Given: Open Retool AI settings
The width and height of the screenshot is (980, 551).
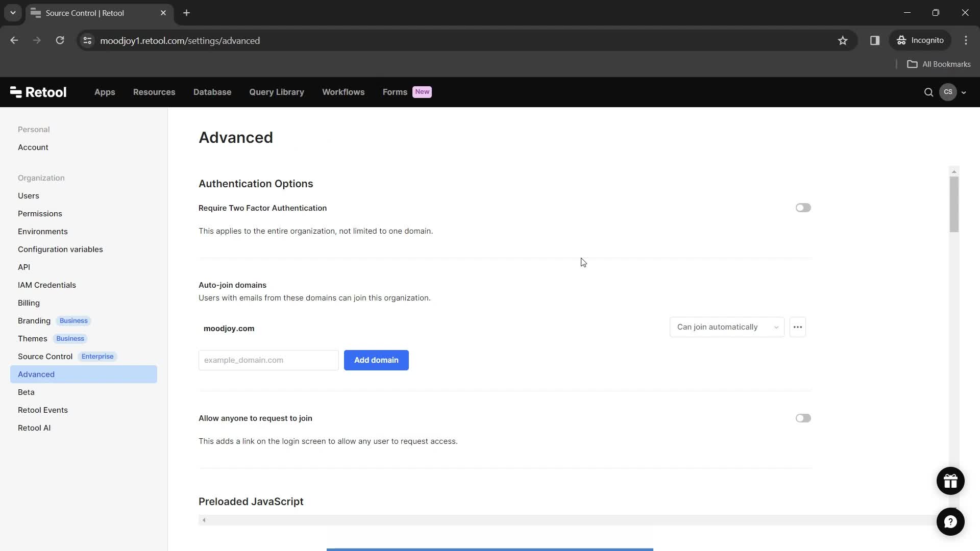Looking at the screenshot, I should tap(34, 428).
